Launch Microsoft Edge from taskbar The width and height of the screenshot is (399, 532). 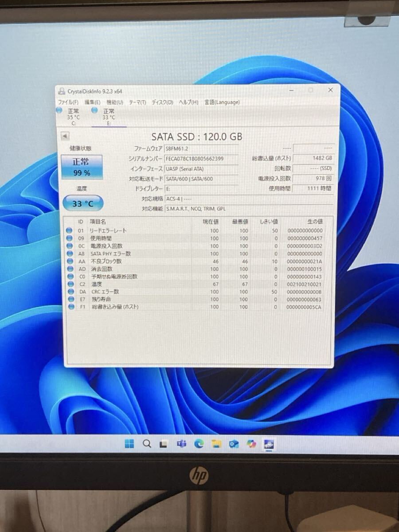click(199, 444)
